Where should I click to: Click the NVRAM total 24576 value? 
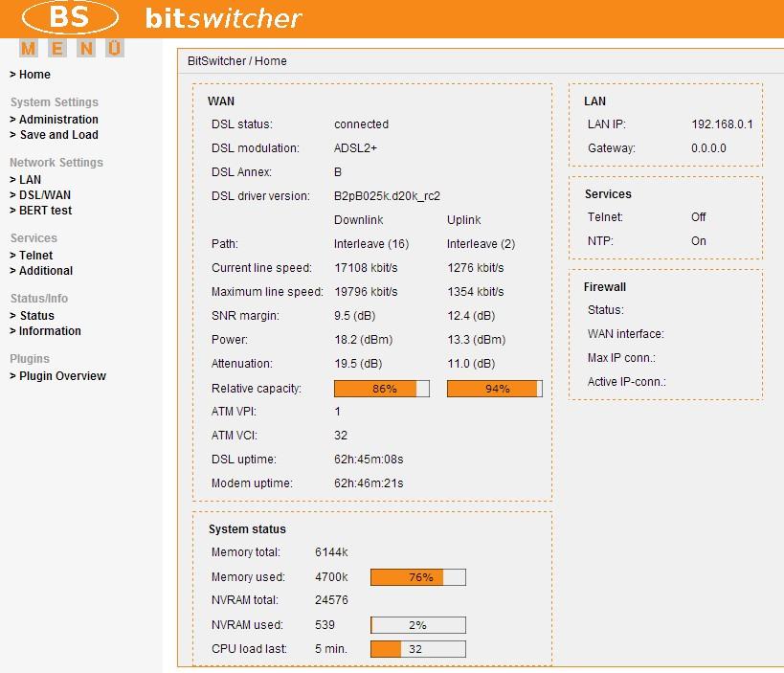click(331, 600)
